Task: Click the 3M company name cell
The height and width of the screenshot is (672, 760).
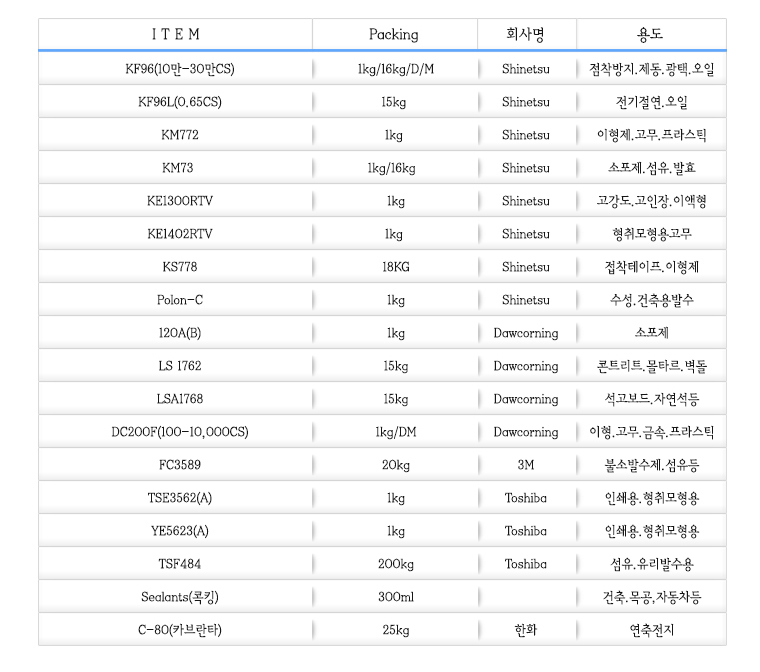Action: click(526, 465)
